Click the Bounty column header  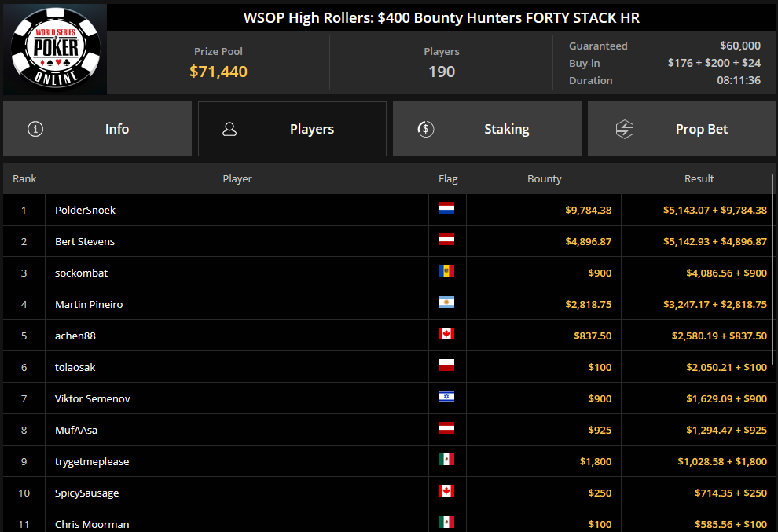click(545, 178)
